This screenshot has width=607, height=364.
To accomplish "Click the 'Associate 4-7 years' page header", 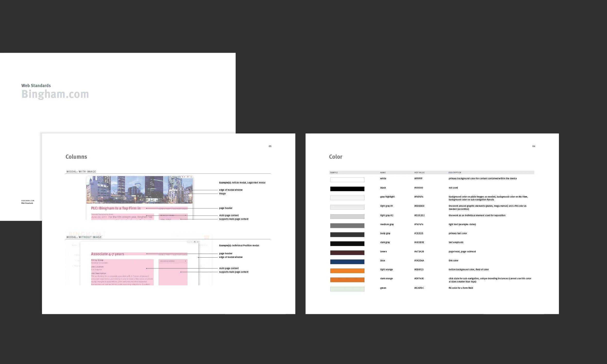I will [108, 254].
